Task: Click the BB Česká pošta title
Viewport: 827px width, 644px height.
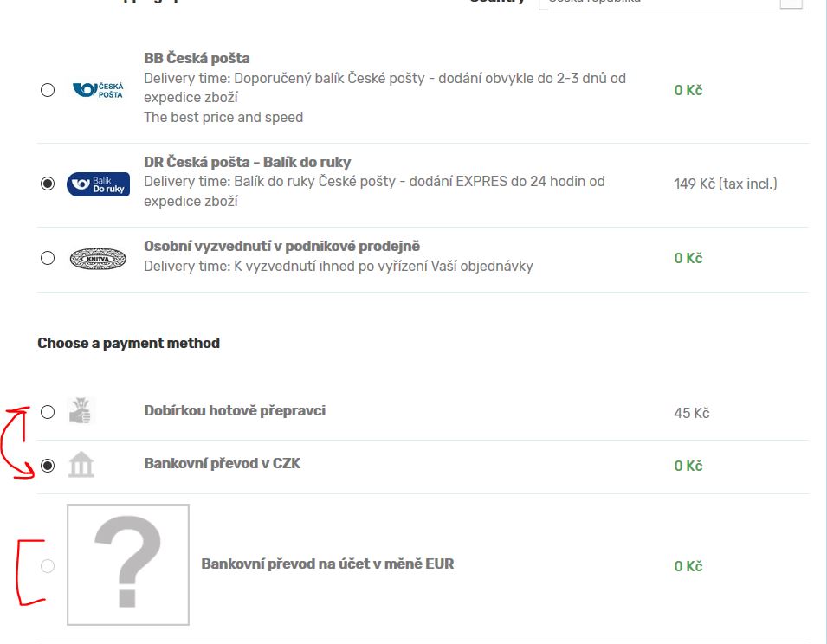Action: point(197,59)
